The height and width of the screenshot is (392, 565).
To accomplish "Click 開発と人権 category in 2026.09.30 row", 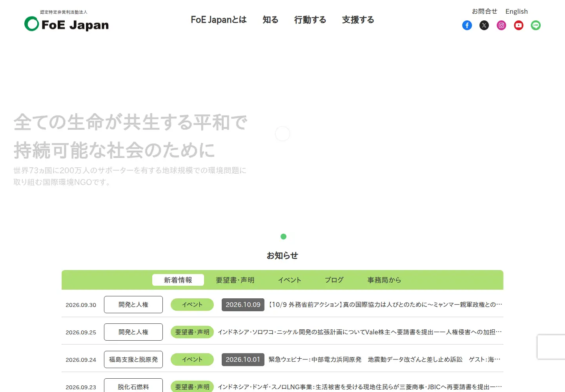I will 133,305.
